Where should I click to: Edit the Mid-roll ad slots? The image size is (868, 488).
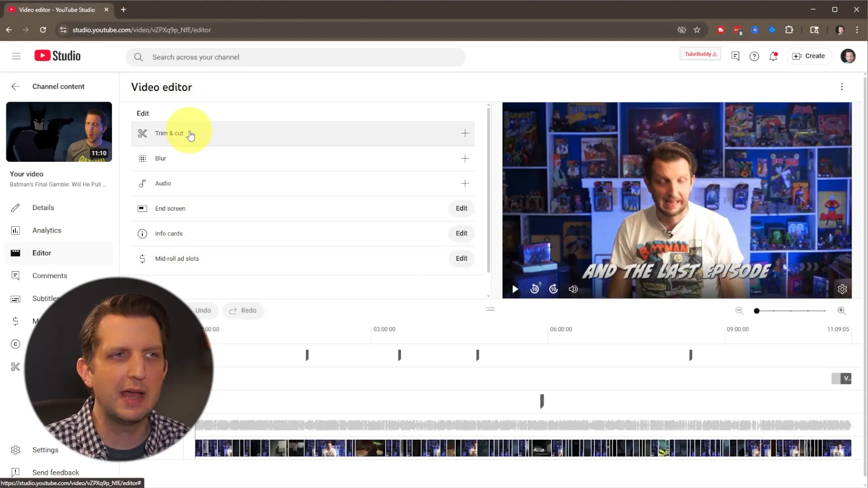[462, 258]
